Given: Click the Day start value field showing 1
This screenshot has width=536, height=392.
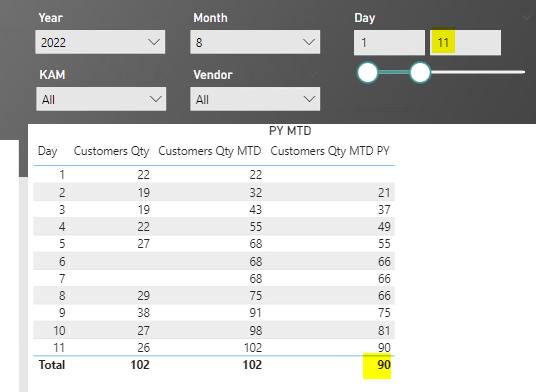Looking at the screenshot, I should pyautogui.click(x=389, y=42).
